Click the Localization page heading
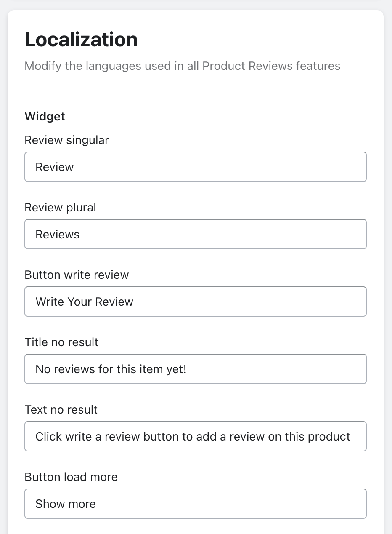392x534 pixels. pos(81,40)
